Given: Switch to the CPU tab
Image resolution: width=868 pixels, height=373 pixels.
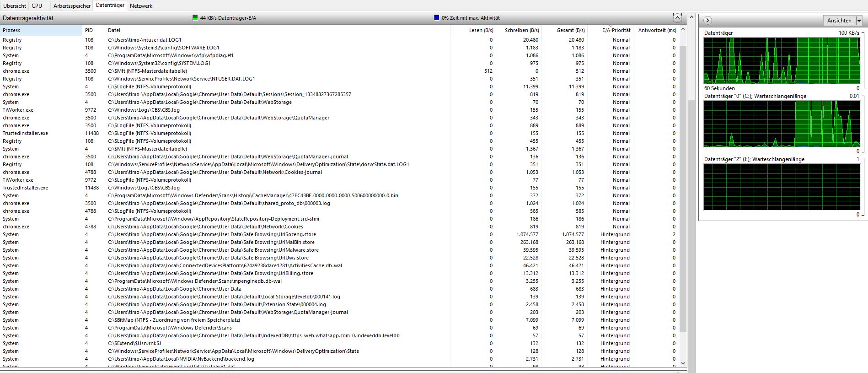Looking at the screenshot, I should 37,6.
